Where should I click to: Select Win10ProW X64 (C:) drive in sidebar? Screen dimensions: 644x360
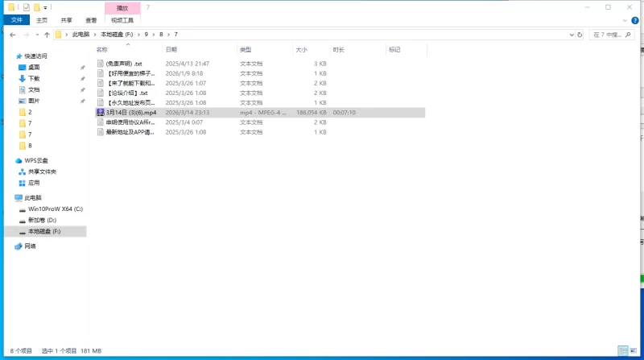pyautogui.click(x=56, y=209)
